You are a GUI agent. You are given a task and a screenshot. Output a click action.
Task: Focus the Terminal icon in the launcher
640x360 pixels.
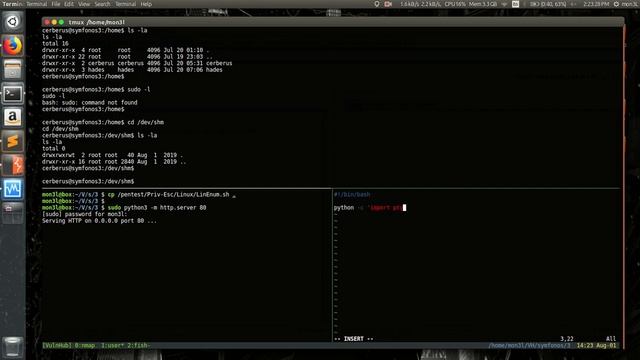[x=12, y=93]
